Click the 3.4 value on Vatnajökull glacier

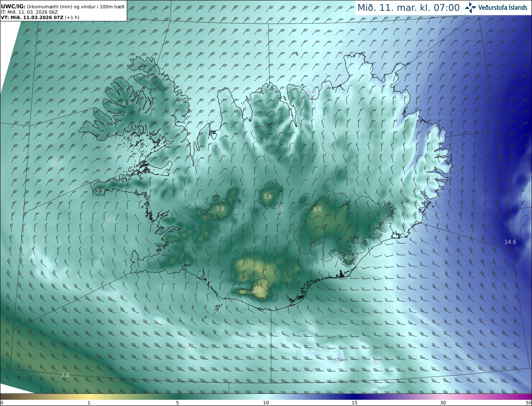317,210
